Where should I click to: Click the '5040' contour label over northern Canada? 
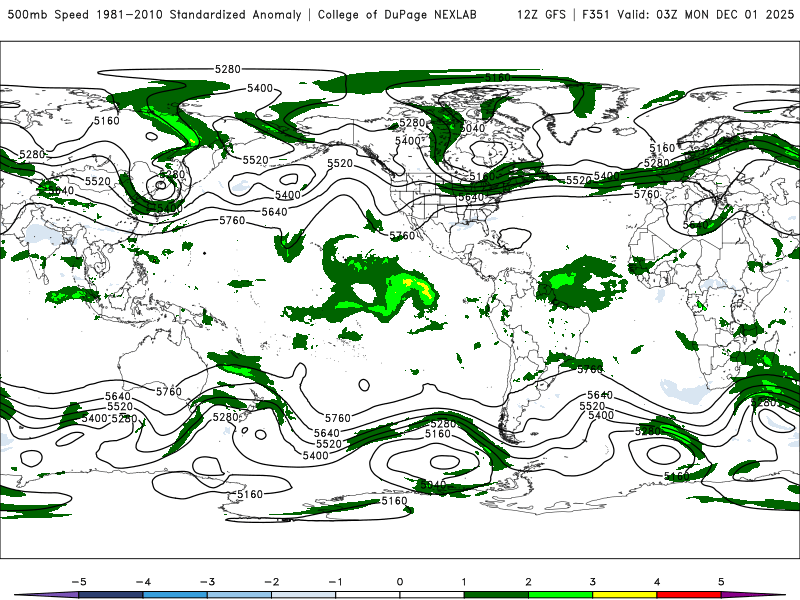click(x=472, y=128)
